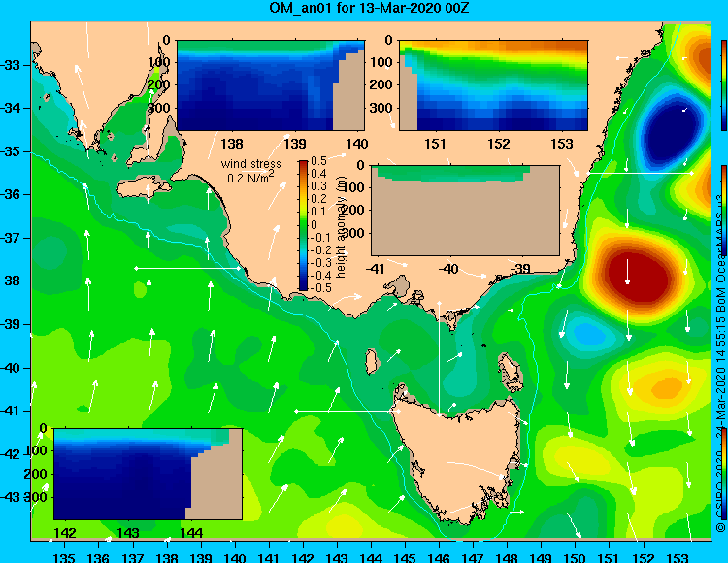
Task: Click the white transect line near -37.7 latitude
Action: (x=187, y=268)
